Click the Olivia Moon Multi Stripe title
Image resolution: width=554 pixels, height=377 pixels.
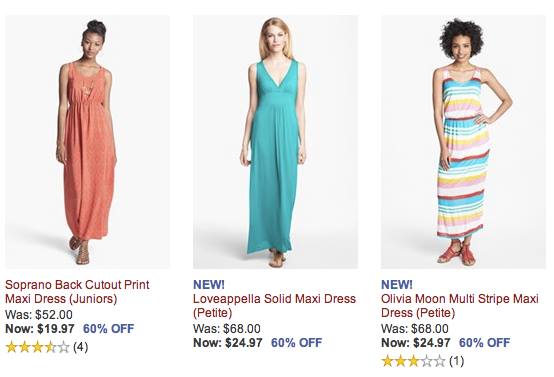[460, 306]
